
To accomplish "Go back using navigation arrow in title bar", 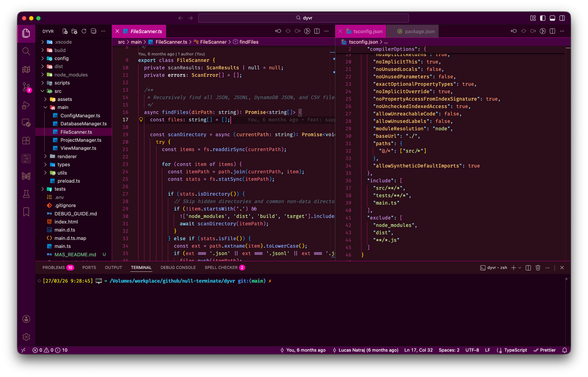I will point(181,18).
